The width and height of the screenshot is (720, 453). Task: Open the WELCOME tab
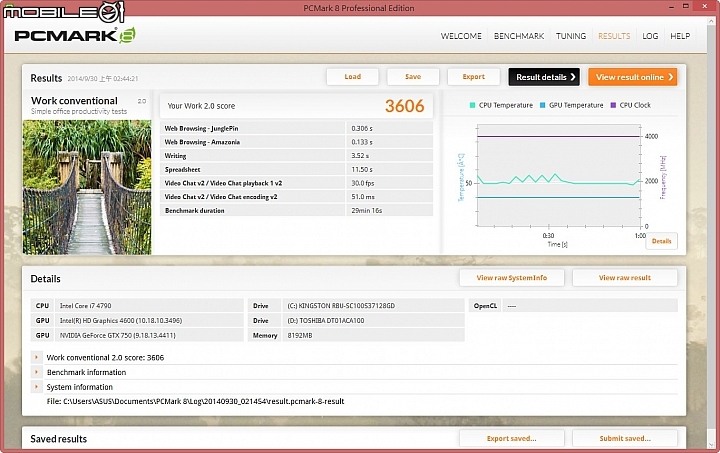pyautogui.click(x=461, y=36)
